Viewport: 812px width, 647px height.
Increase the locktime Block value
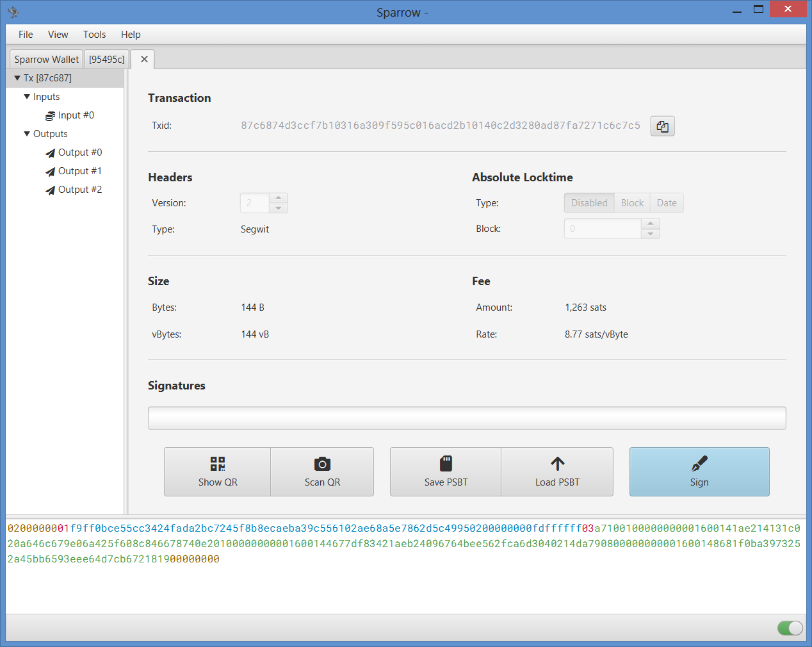[651, 224]
